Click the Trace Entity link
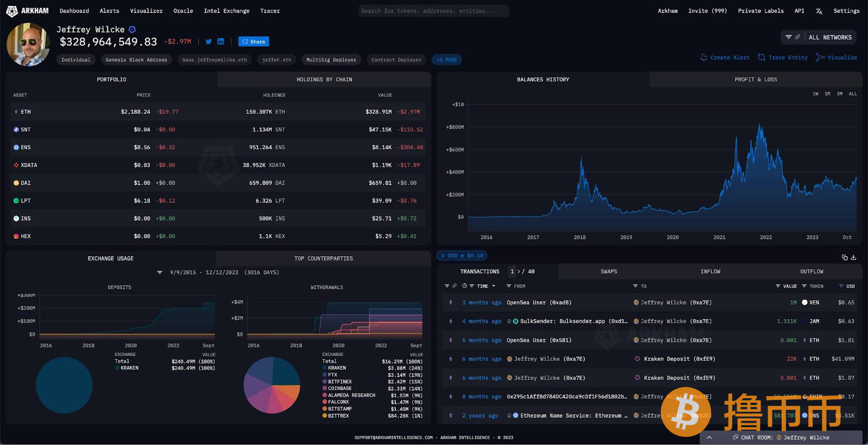 [x=783, y=58]
